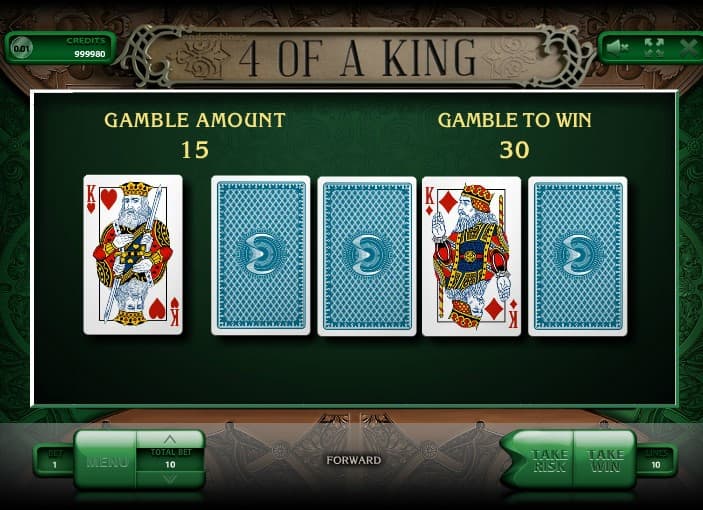Viewport: 703px width, 510px height.
Task: Click the Take Win button
Action: coord(605,461)
